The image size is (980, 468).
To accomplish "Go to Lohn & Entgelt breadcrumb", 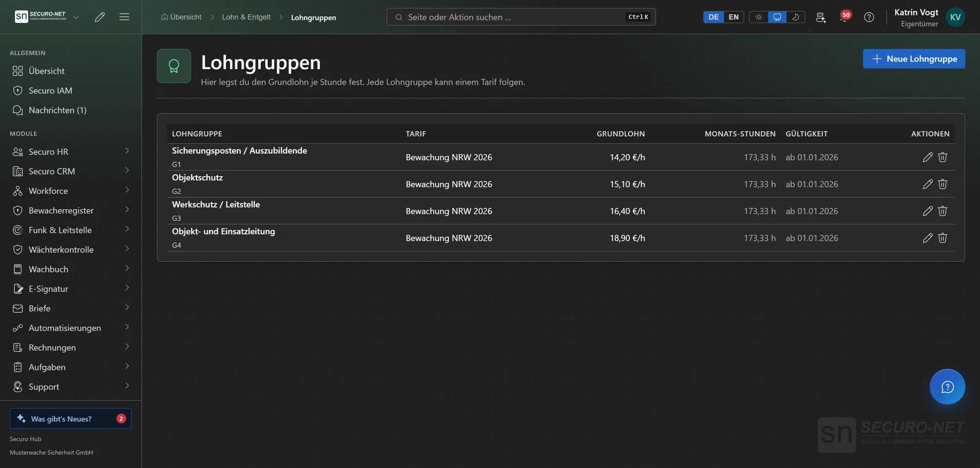I will 246,17.
